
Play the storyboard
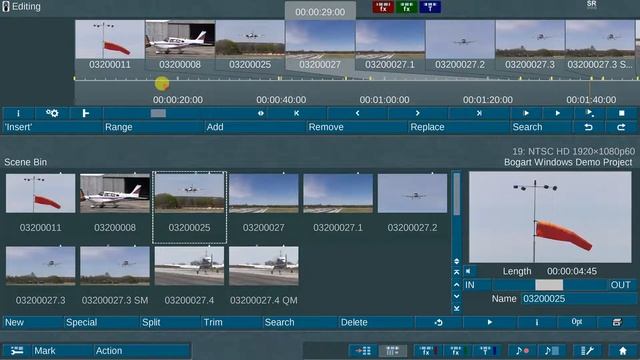(x=558, y=113)
